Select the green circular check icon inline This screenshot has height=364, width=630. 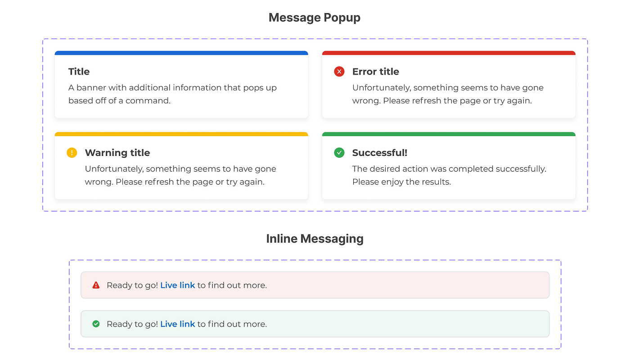pos(96,324)
